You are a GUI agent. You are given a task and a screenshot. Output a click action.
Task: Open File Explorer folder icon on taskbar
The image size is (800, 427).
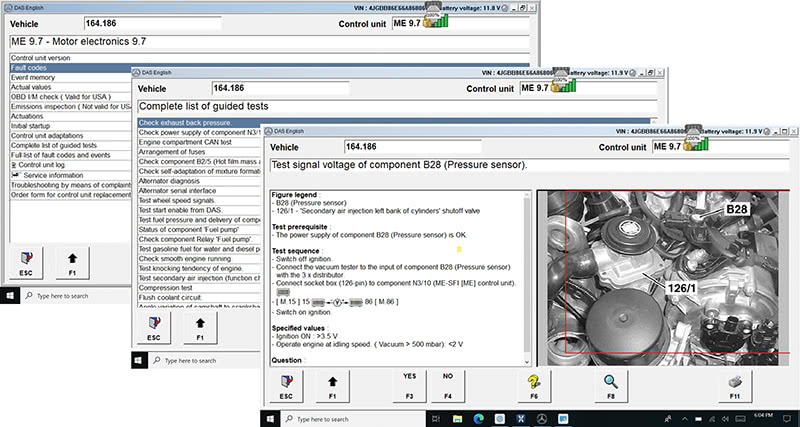(457, 419)
